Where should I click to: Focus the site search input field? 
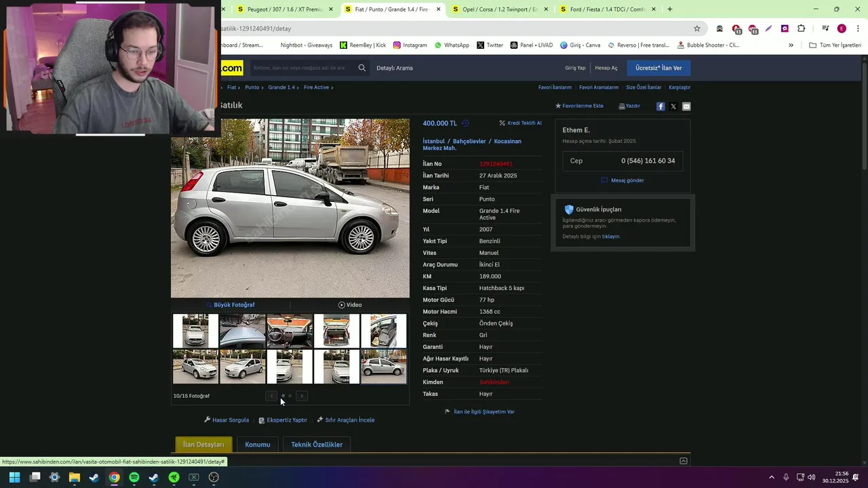coord(302,68)
